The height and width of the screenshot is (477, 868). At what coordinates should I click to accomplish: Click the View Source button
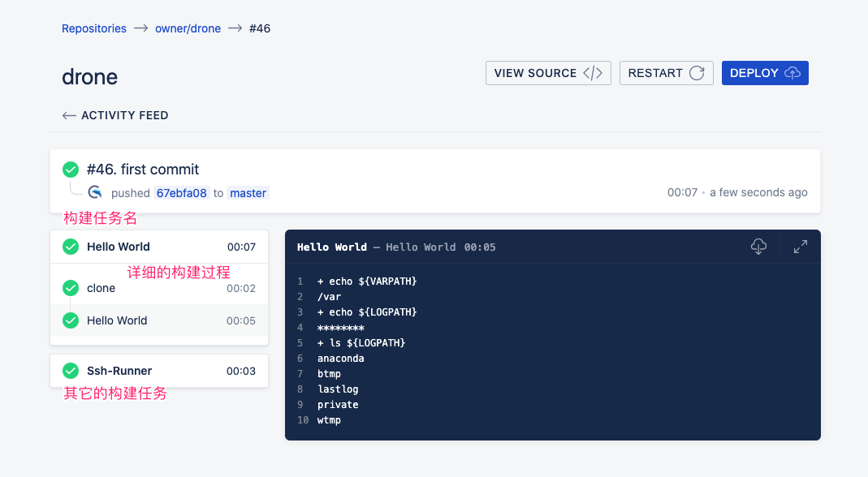coord(548,73)
